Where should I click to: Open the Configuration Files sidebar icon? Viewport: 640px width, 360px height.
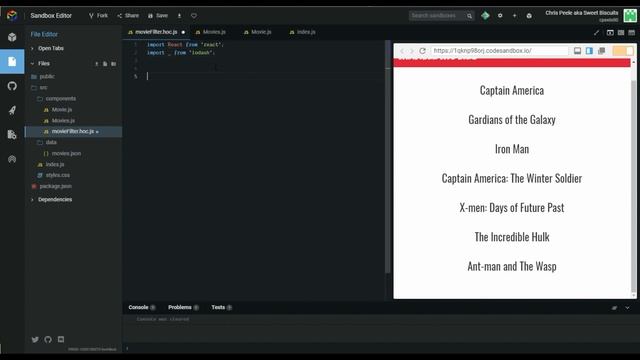(12, 135)
